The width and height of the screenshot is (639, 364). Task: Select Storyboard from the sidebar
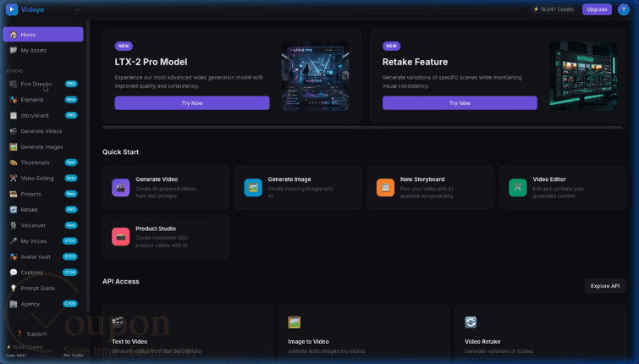pyautogui.click(x=43, y=115)
